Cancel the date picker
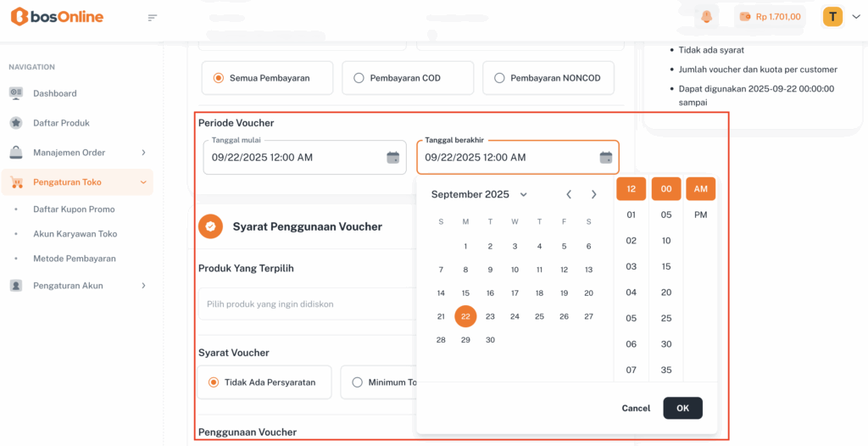Screen dimensions: 868x446 [x=636, y=408]
